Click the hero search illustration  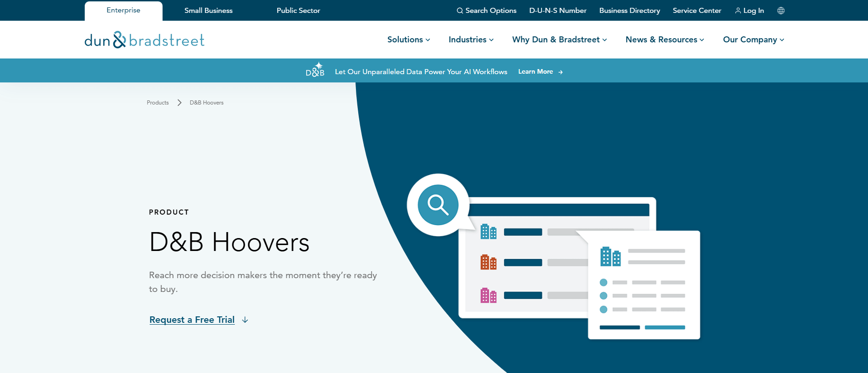[x=553, y=256]
